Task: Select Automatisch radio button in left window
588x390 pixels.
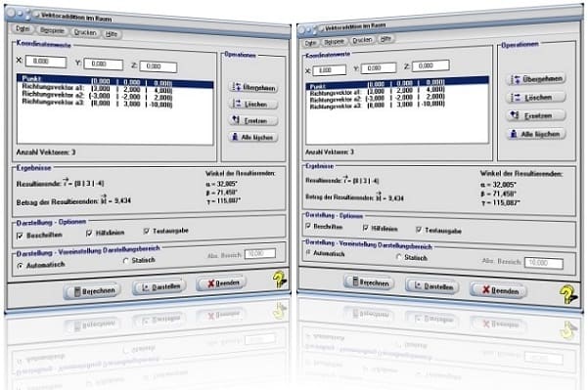Action: pyautogui.click(x=20, y=266)
